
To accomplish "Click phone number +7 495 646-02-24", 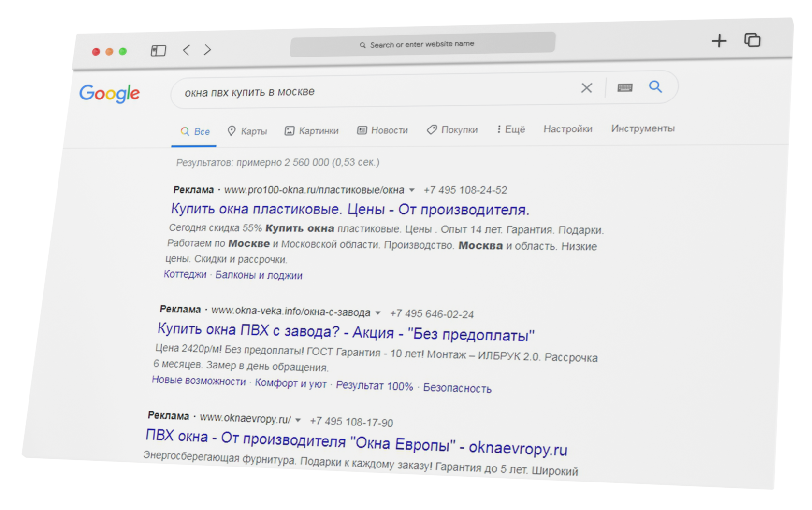I will pos(432,314).
